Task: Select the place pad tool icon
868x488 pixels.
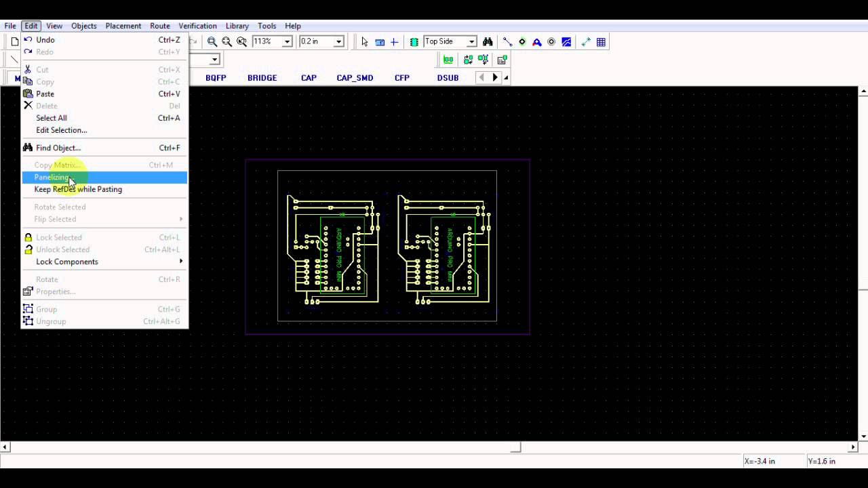Action: pyautogui.click(x=522, y=41)
